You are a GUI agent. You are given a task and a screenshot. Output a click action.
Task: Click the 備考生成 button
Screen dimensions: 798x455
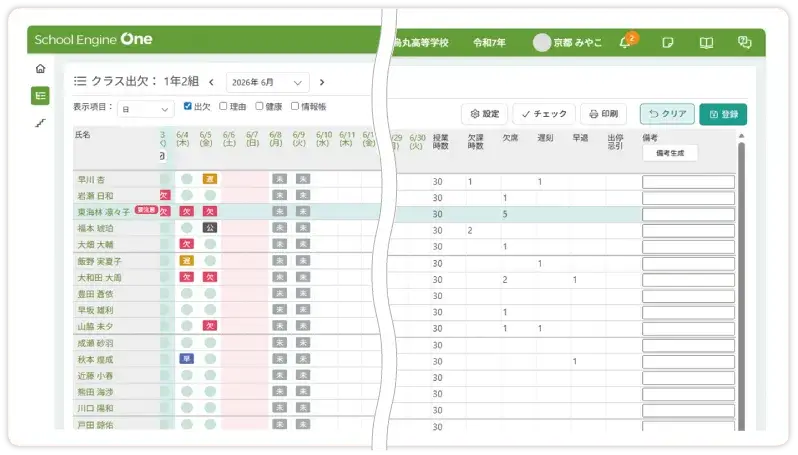[x=670, y=153]
